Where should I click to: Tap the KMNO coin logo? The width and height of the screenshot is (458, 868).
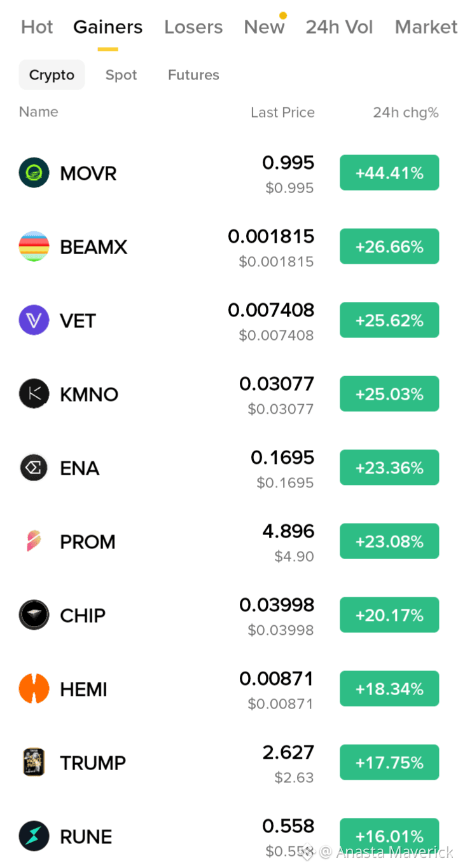tap(34, 394)
